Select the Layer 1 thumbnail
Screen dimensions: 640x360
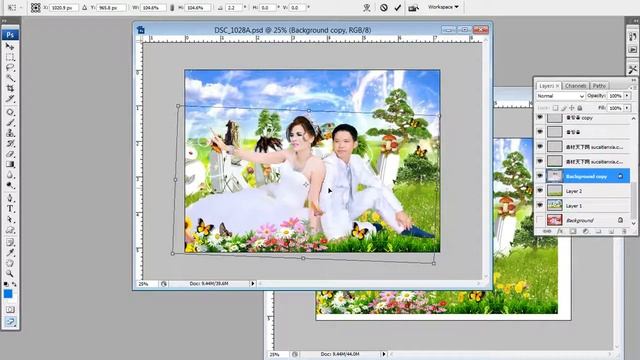pyautogui.click(x=555, y=205)
